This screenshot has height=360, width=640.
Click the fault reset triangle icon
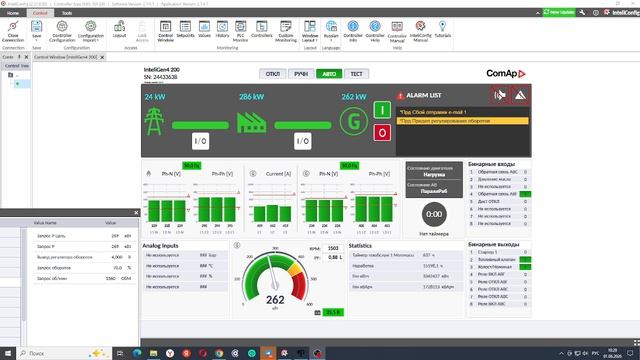tap(520, 95)
